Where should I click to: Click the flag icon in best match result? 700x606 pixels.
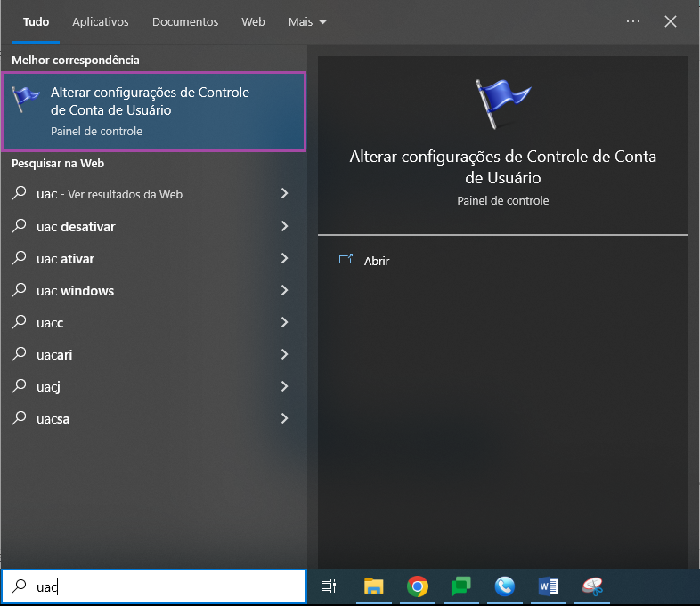click(25, 99)
